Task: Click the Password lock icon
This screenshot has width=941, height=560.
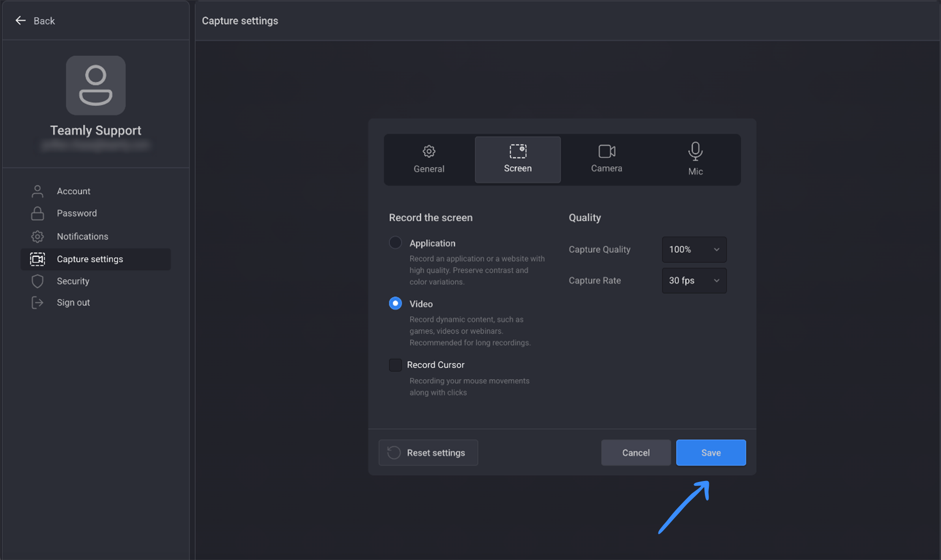Action: click(x=38, y=213)
